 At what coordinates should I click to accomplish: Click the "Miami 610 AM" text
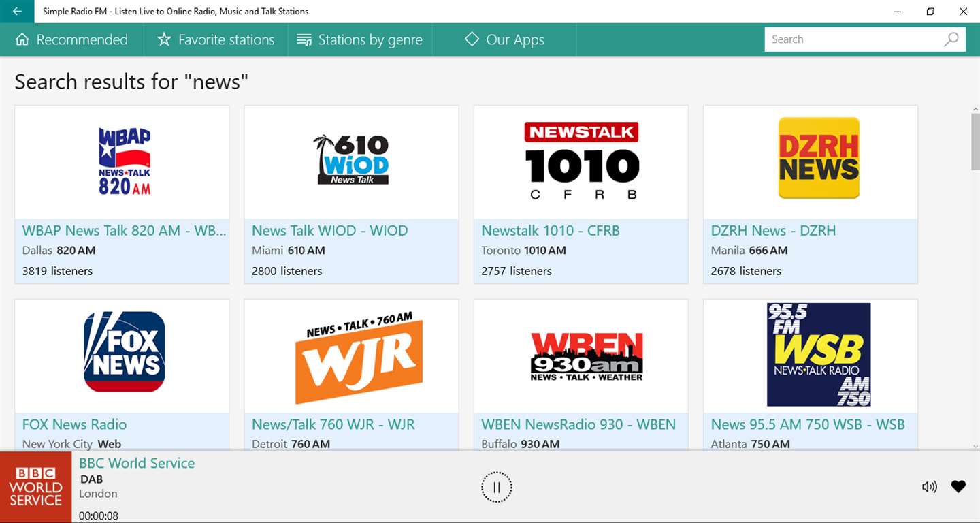[289, 250]
